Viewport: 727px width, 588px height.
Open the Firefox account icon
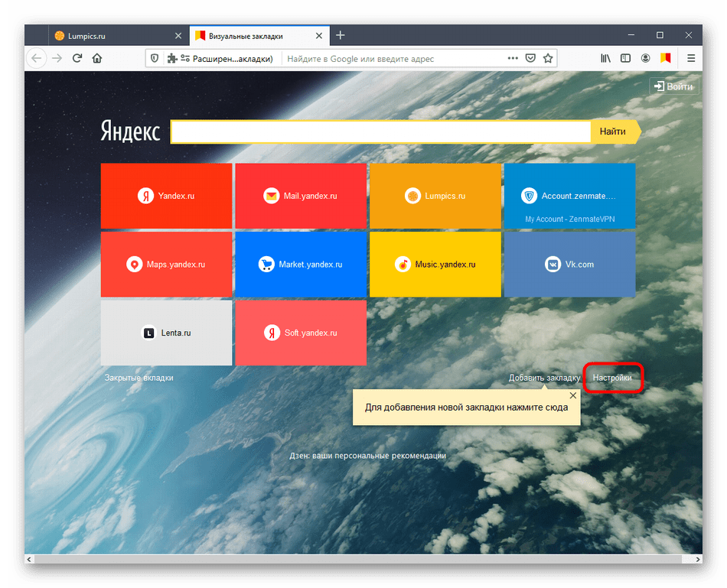tap(645, 58)
